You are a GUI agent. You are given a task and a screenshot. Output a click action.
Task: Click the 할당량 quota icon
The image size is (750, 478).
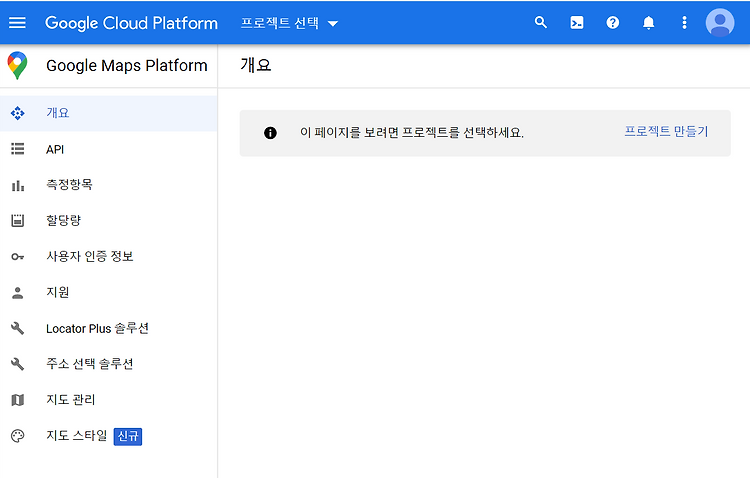tap(18, 221)
